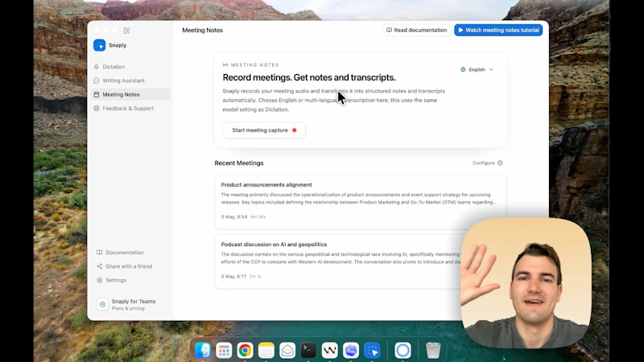The height and width of the screenshot is (362, 644).
Task: Open Product announcements alignment meeting
Action: tap(361, 202)
